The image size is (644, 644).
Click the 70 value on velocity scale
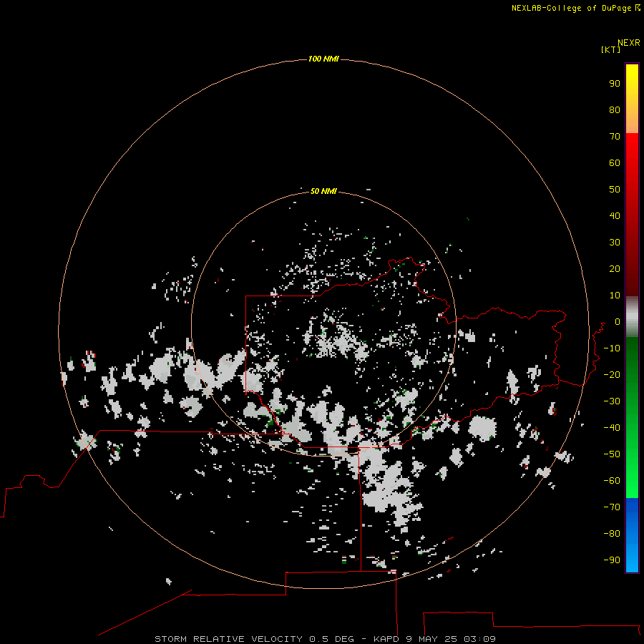pos(615,137)
